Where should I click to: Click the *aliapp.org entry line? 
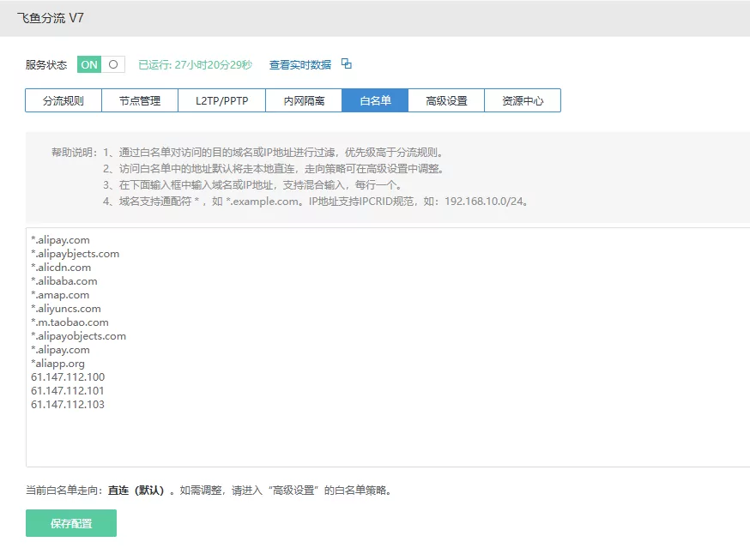[x=57, y=364]
